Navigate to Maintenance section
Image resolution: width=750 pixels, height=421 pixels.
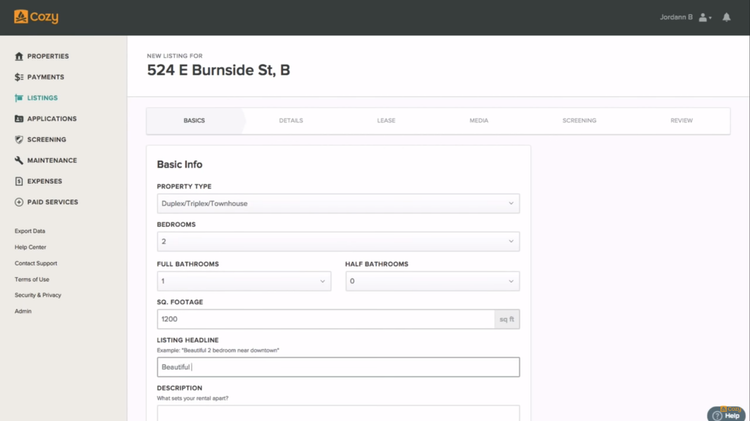coord(51,160)
